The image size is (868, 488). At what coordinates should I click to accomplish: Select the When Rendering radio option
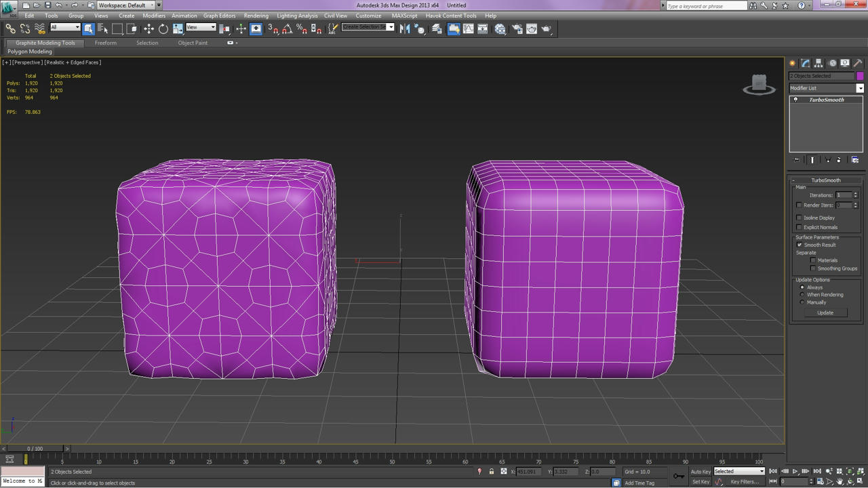[x=802, y=295]
